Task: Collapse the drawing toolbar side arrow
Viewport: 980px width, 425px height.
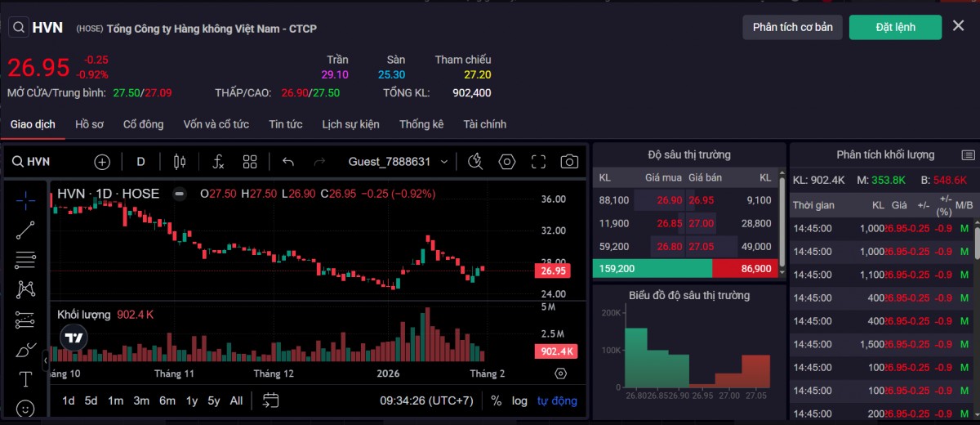Action: click(46, 360)
